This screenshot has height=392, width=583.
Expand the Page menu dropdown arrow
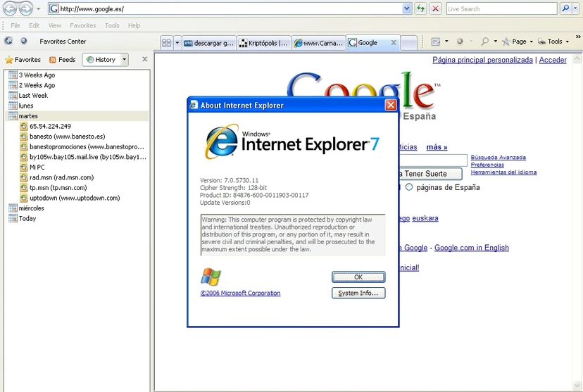click(532, 42)
